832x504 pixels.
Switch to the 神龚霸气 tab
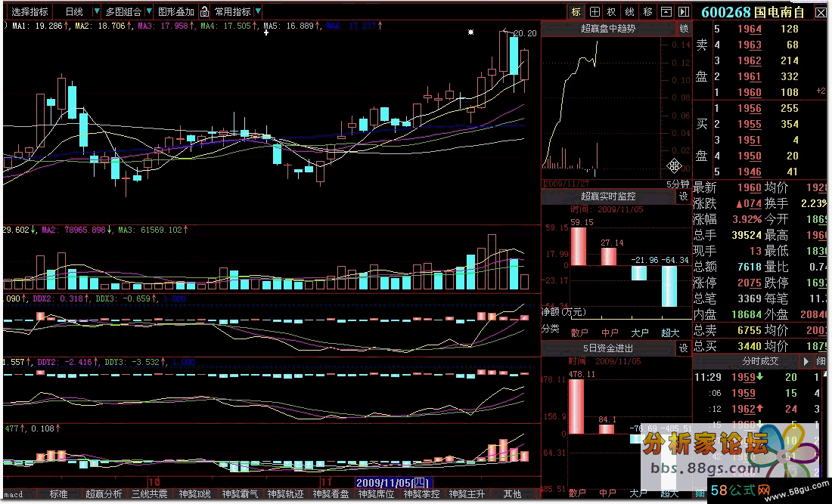click(240, 494)
